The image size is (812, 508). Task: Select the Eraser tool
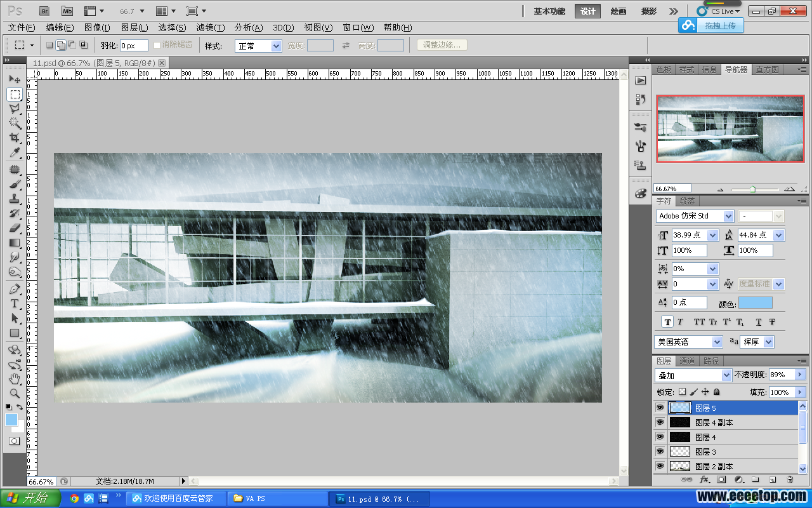pos(15,228)
